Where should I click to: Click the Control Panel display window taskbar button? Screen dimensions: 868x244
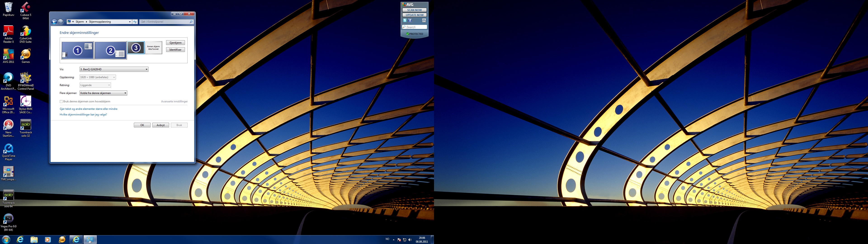click(90, 240)
